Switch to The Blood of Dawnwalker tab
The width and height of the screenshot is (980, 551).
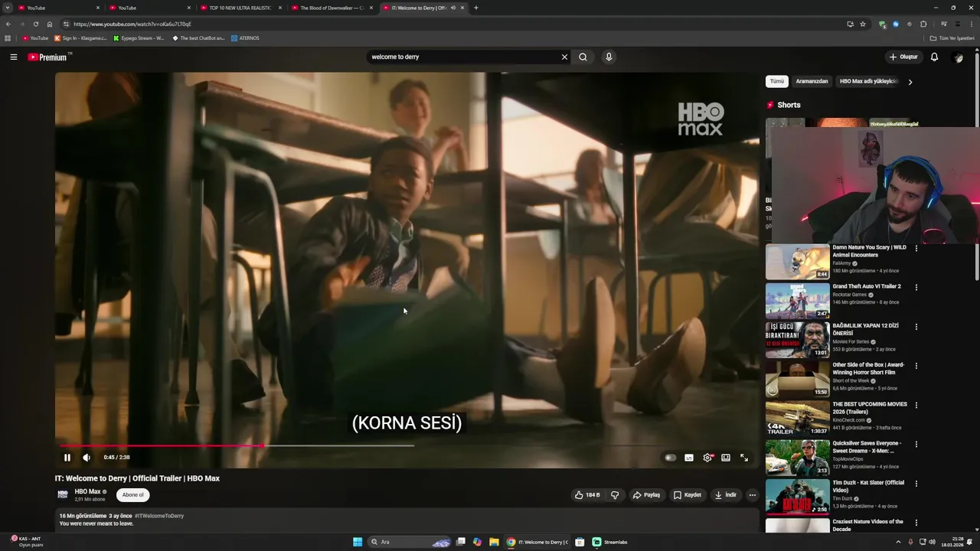click(332, 8)
